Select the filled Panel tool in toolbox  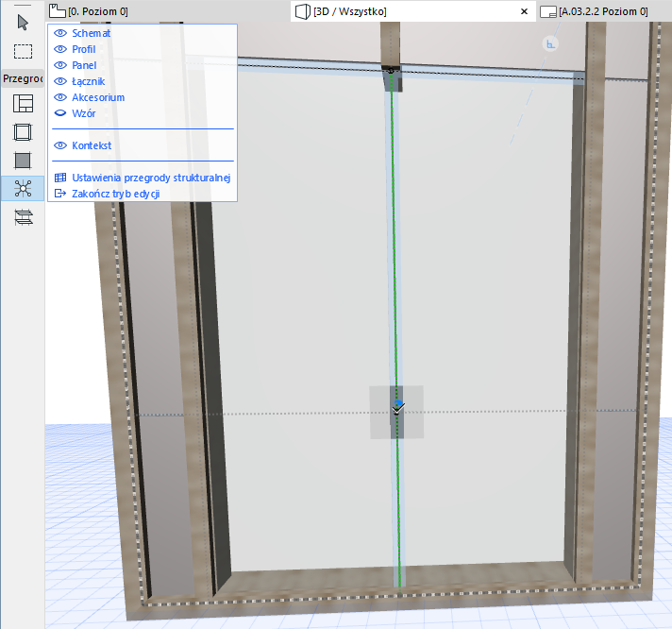coord(23,161)
